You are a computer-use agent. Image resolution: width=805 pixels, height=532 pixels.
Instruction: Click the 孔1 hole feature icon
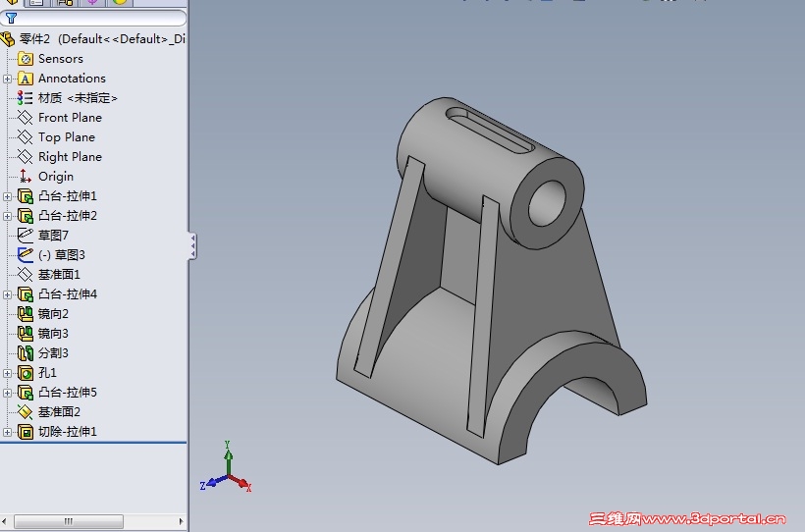tap(26, 372)
